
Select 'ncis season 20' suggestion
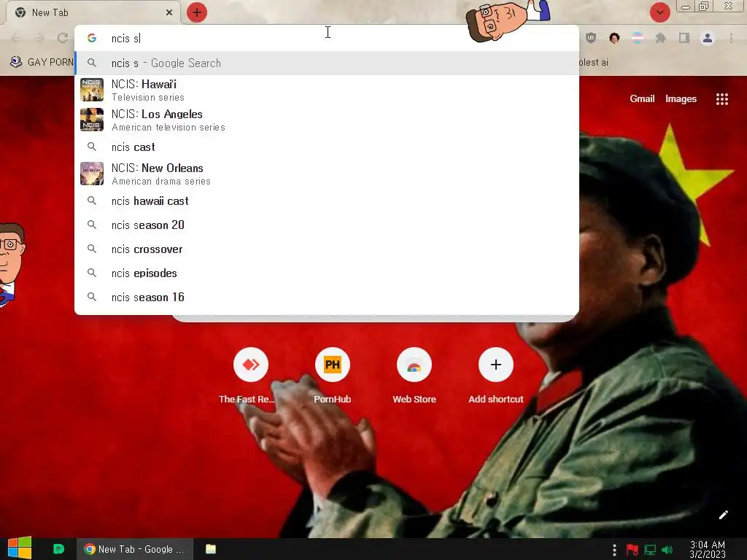(x=327, y=225)
